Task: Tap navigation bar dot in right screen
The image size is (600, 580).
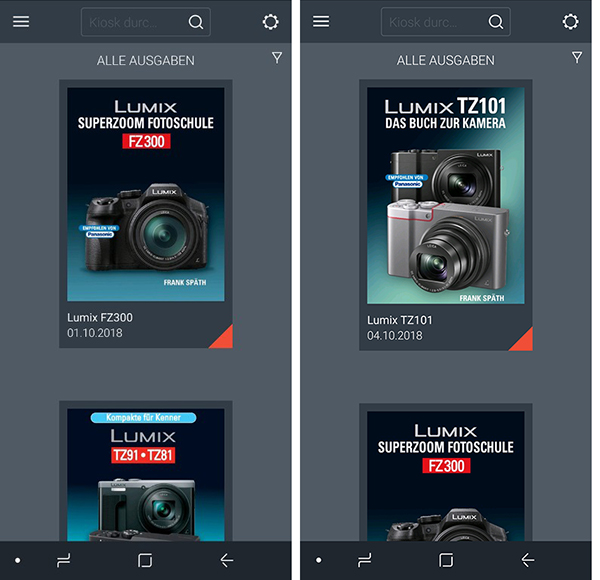Action: click(318, 560)
